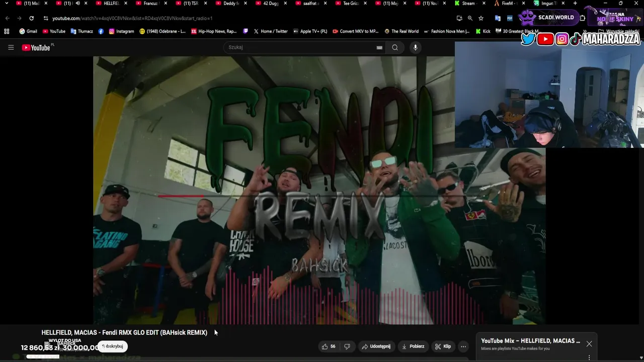Share the video via Udostępnij
Screen dimensions: 644x362
click(376, 346)
